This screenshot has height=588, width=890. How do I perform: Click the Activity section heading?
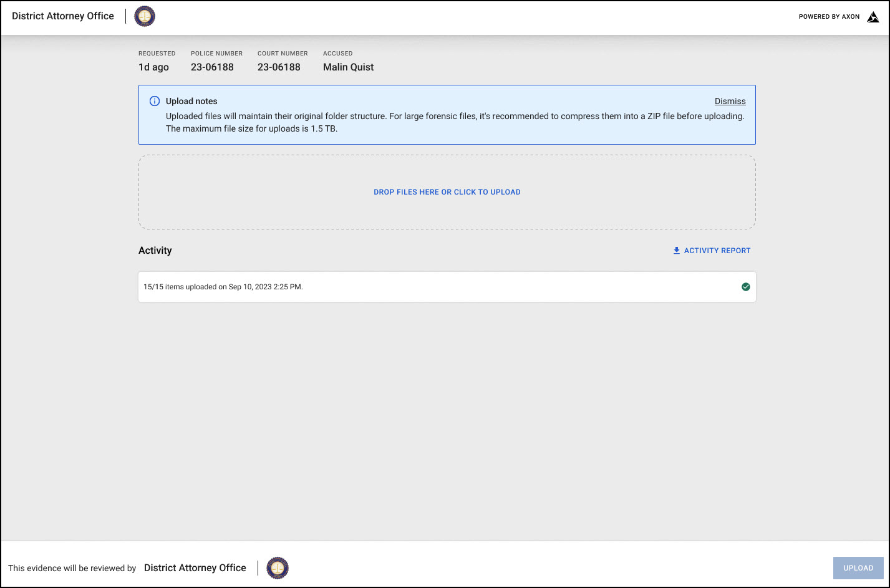point(155,251)
